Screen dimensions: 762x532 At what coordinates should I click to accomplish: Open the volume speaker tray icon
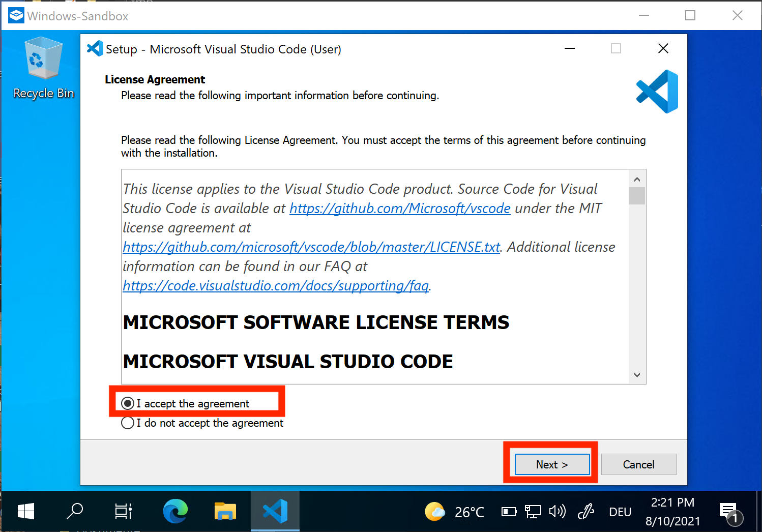point(558,511)
